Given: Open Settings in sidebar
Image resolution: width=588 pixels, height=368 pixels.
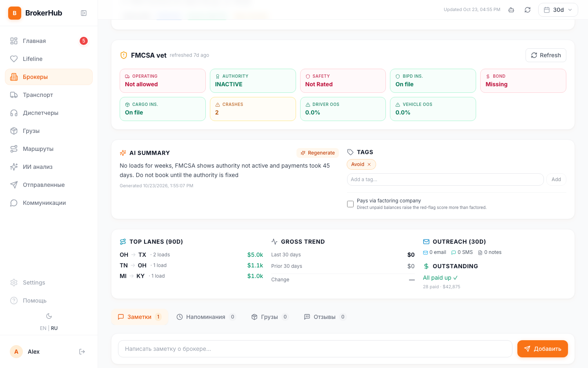Looking at the screenshot, I should [x=49, y=283].
